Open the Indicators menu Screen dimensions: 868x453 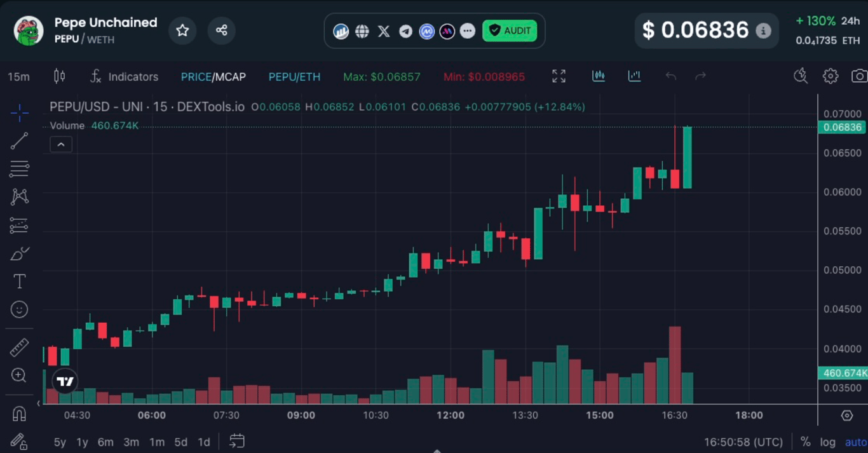[124, 77]
